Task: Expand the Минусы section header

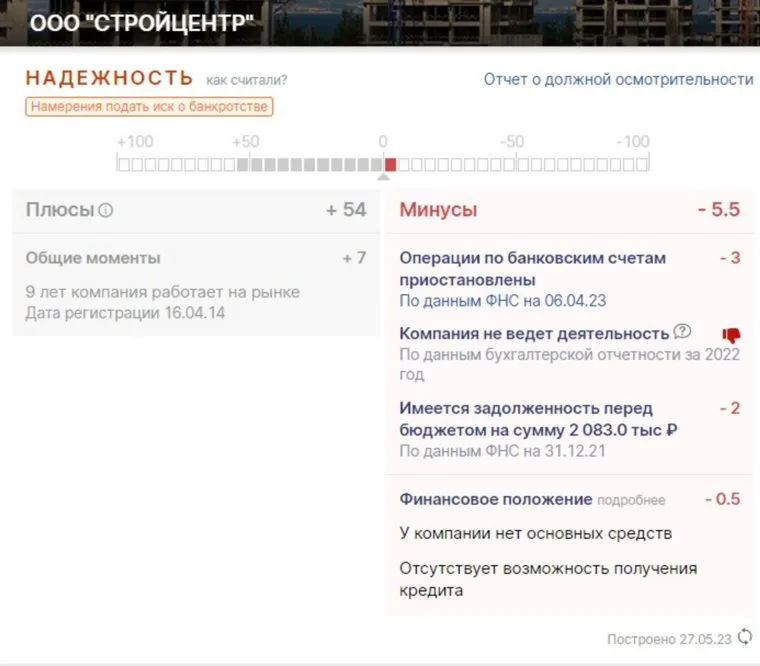Action: click(438, 210)
